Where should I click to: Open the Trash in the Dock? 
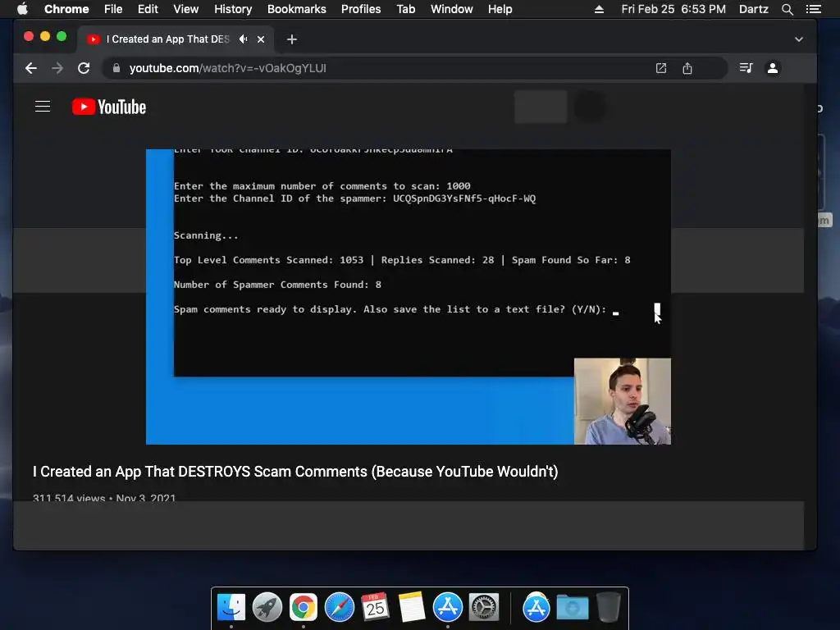point(608,608)
